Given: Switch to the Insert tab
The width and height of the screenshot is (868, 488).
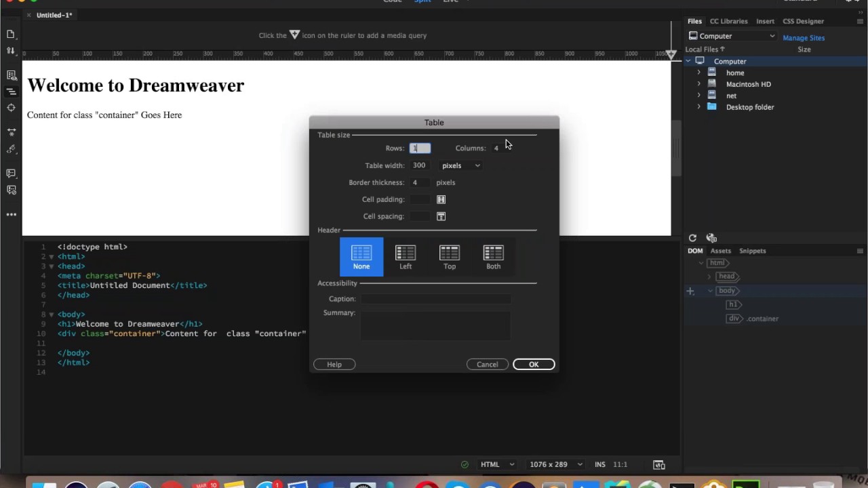Looking at the screenshot, I should [x=765, y=21].
